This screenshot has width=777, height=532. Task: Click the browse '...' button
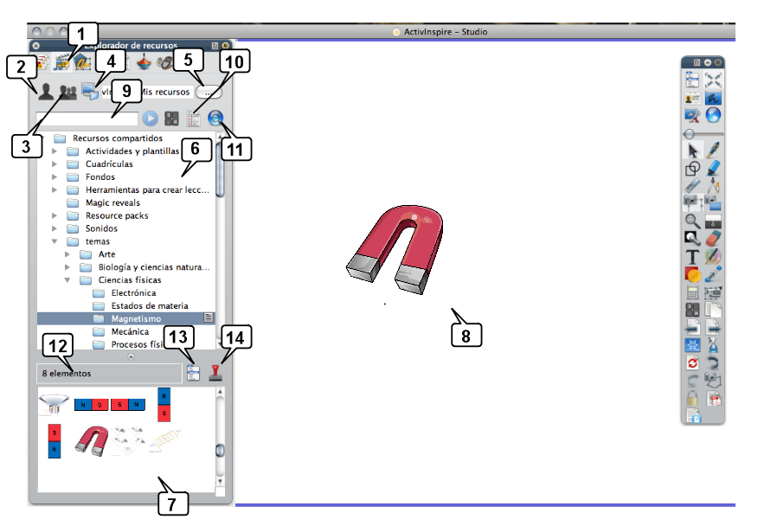pyautogui.click(x=209, y=92)
